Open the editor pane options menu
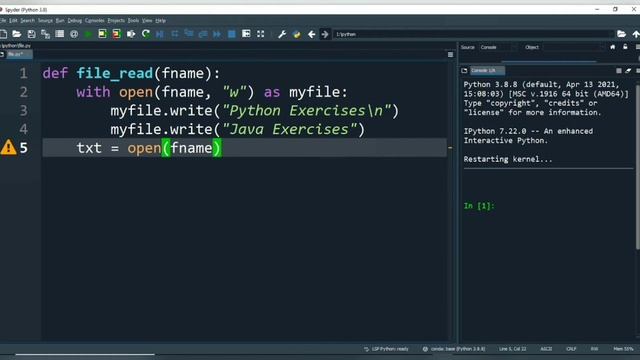This screenshot has height=360, width=640. pyautogui.click(x=450, y=55)
